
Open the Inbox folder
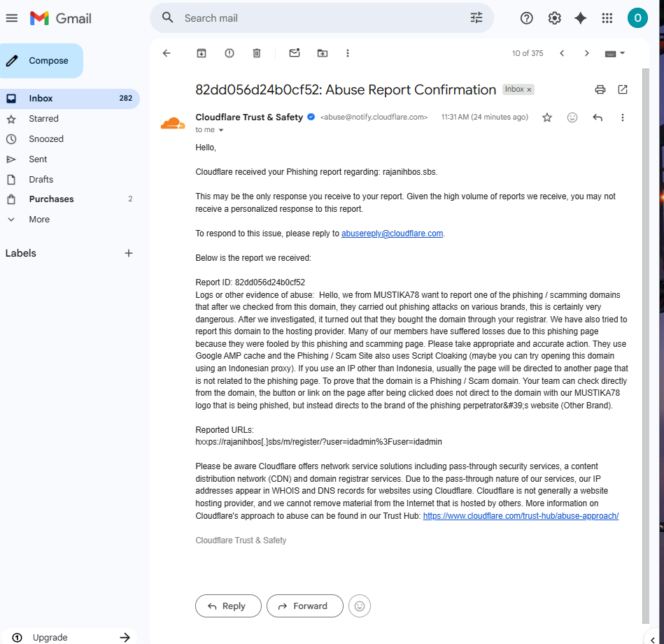pos(70,99)
